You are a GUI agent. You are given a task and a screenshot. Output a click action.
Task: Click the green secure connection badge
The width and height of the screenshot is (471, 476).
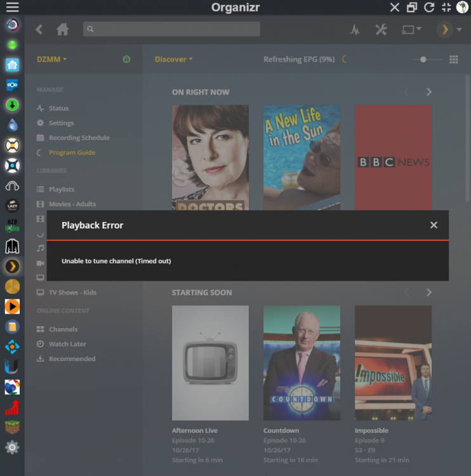pyautogui.click(x=126, y=59)
